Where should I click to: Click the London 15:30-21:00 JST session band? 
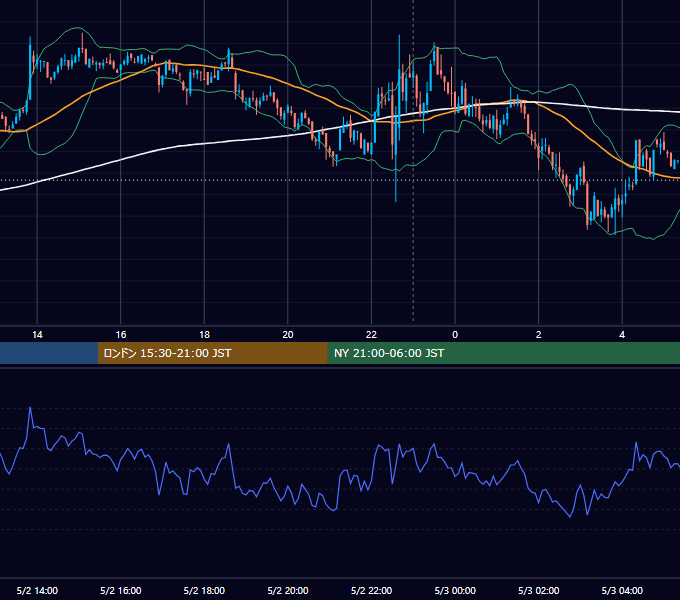coord(212,353)
